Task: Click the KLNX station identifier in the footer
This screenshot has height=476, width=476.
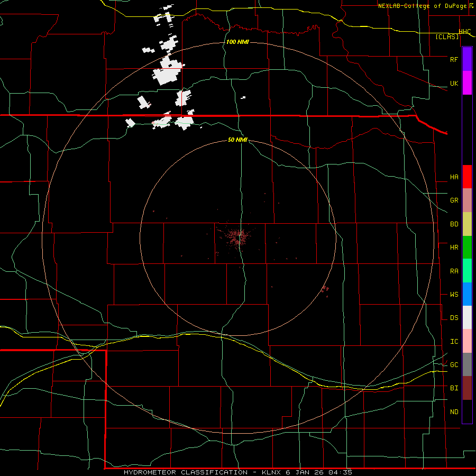Action: (x=271, y=472)
